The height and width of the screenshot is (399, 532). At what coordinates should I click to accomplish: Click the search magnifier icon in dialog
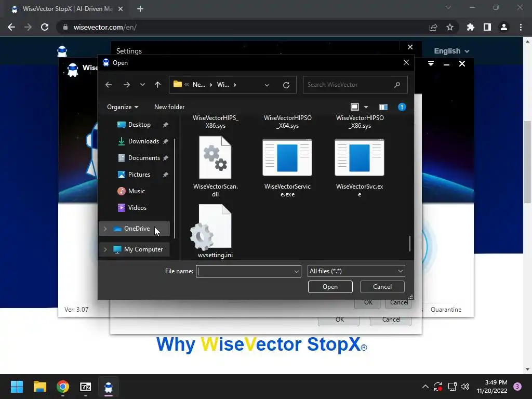[x=397, y=85]
